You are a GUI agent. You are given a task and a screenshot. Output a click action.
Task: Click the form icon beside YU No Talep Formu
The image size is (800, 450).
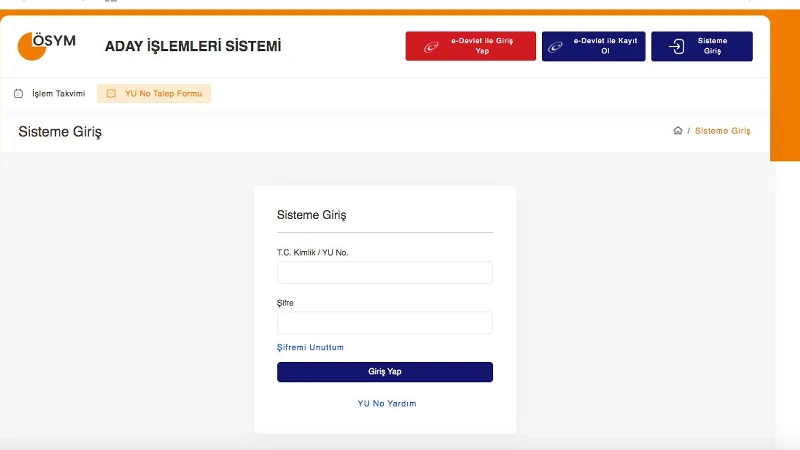click(x=111, y=94)
